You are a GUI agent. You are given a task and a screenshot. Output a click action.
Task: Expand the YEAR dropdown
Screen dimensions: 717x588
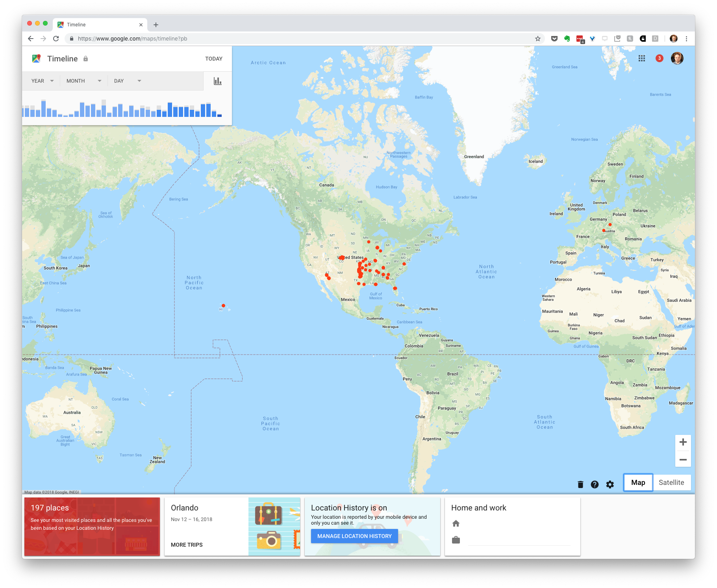[42, 81]
